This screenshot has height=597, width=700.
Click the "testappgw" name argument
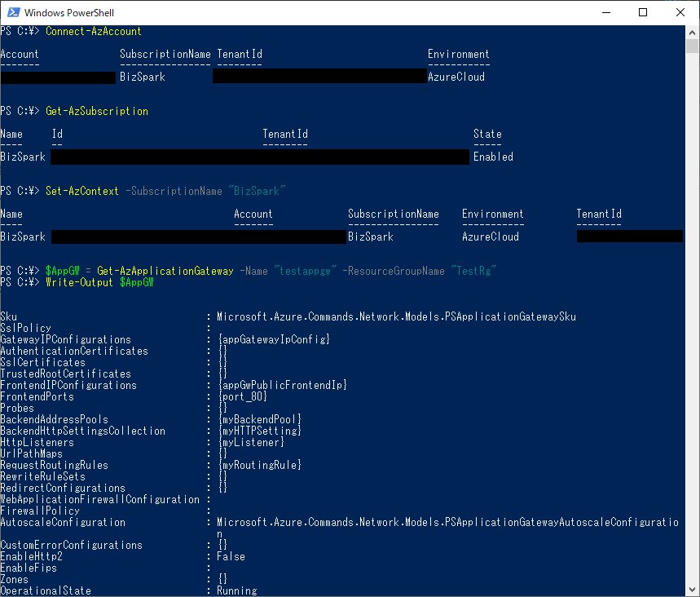coord(306,271)
